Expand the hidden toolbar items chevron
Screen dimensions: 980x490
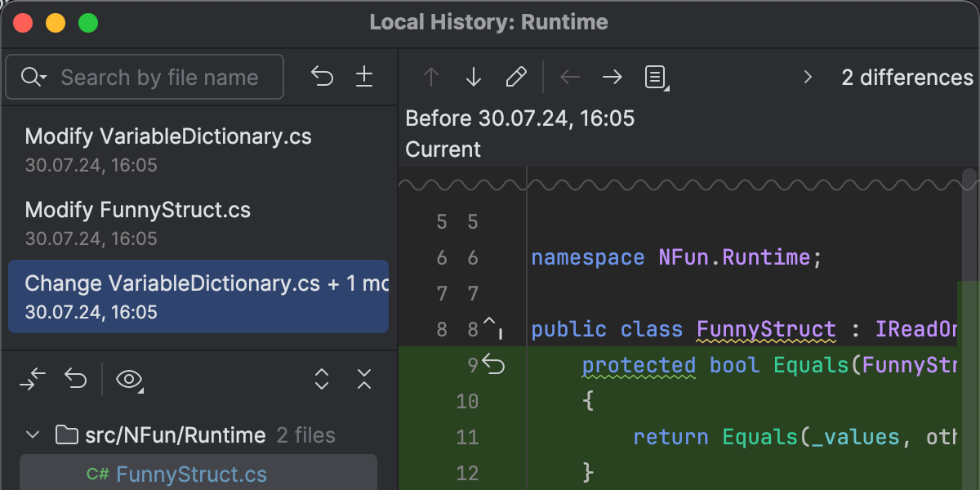click(808, 77)
